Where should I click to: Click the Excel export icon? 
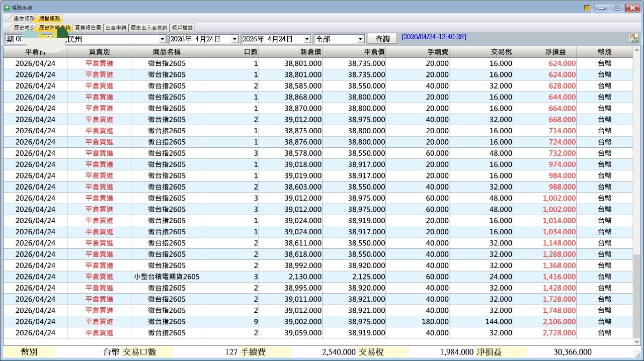[x=633, y=38]
